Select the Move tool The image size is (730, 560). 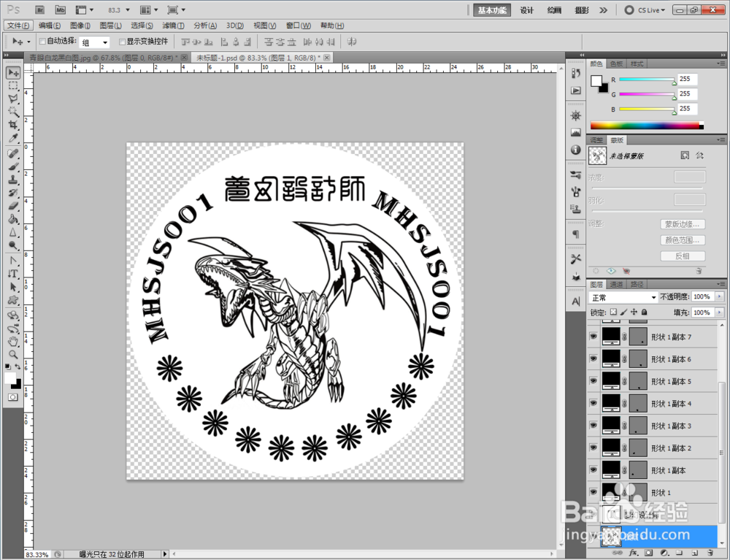point(13,72)
